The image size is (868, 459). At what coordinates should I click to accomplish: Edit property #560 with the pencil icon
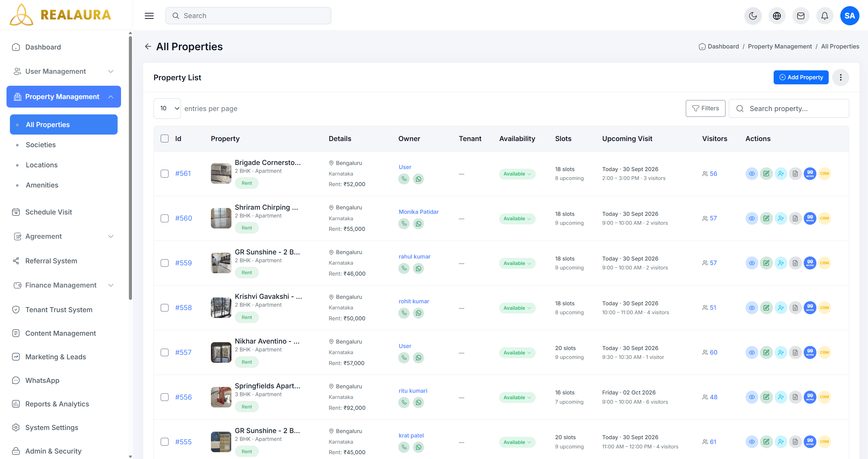click(766, 218)
